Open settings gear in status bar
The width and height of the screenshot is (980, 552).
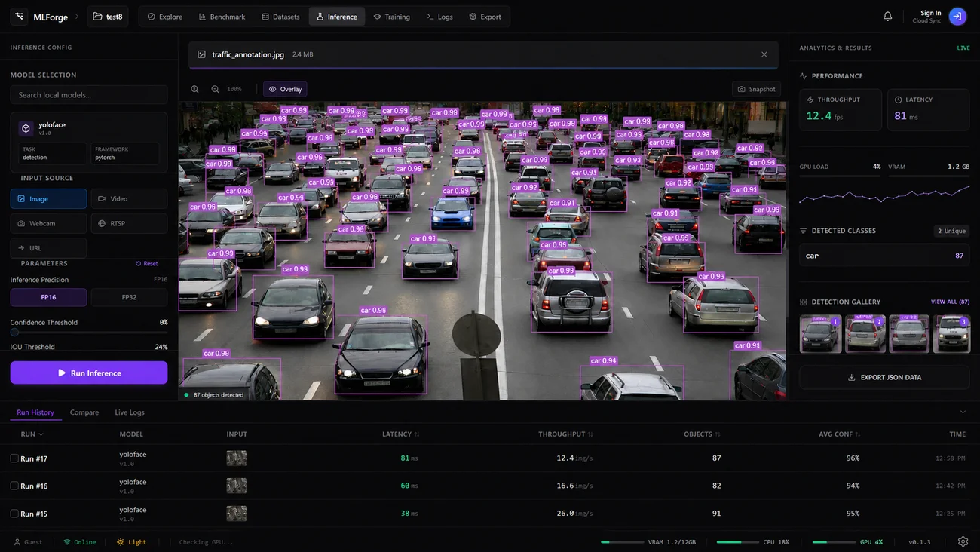[963, 541]
